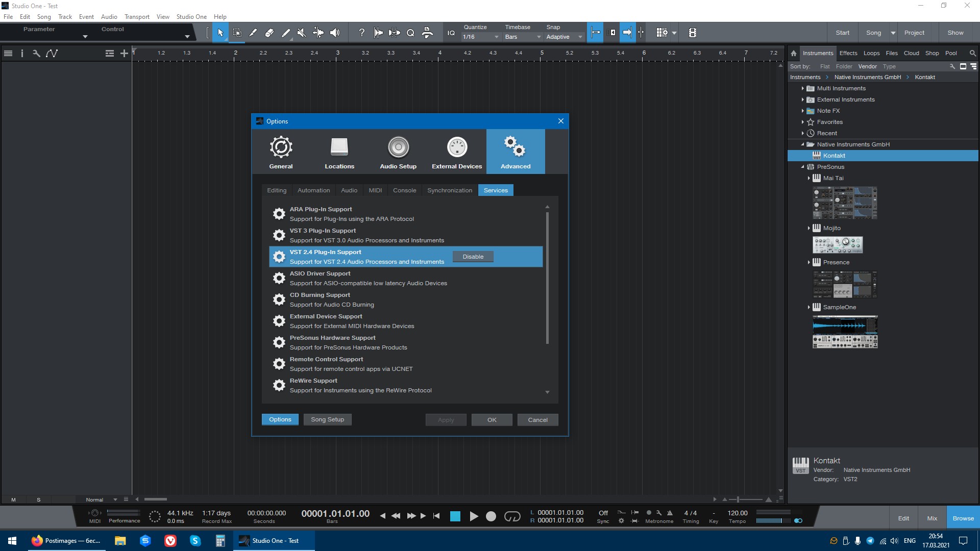Toggle Autoscroll arrow button in toolbar
980x551 pixels.
point(627,33)
